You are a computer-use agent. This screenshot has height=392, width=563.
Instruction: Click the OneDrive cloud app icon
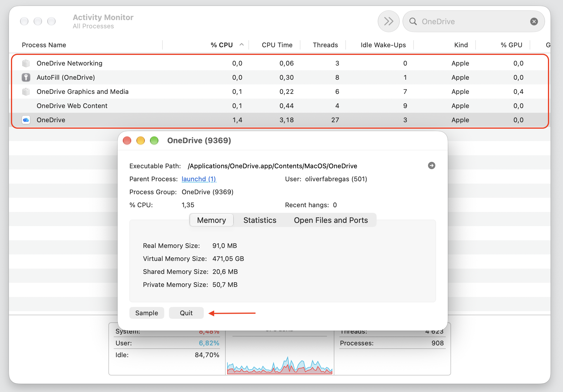[x=26, y=120]
